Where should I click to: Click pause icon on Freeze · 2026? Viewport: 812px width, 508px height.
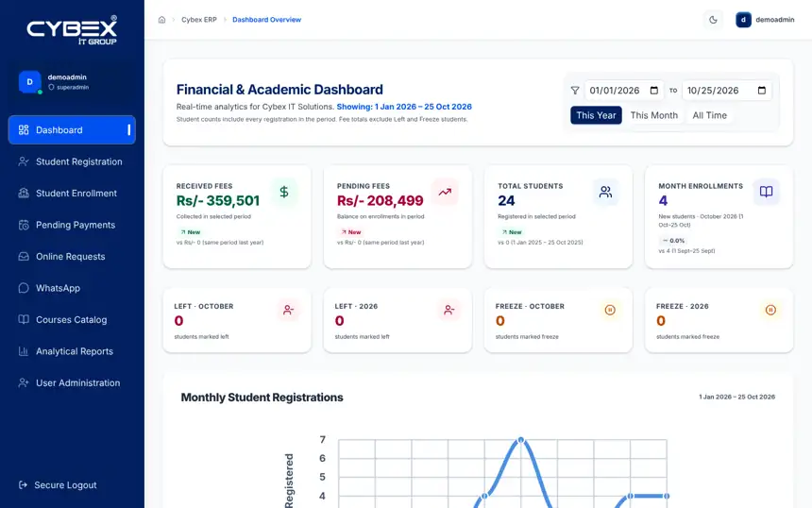770,311
